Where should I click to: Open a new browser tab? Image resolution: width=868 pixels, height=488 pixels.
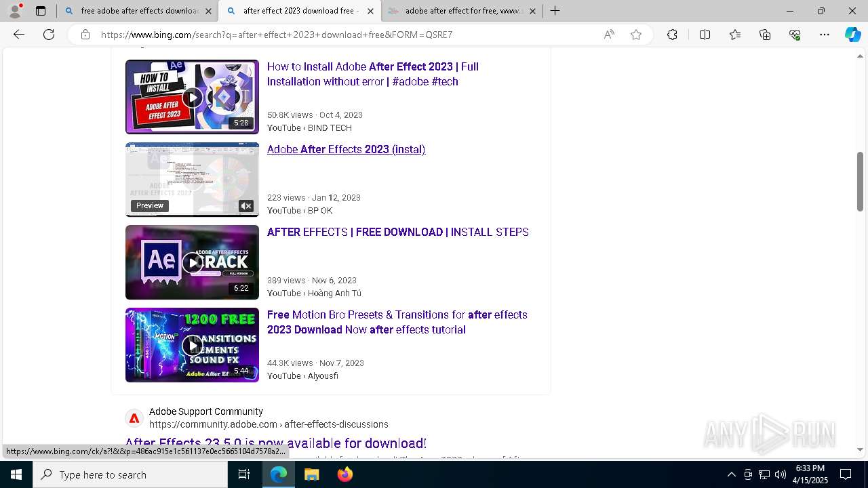(555, 11)
